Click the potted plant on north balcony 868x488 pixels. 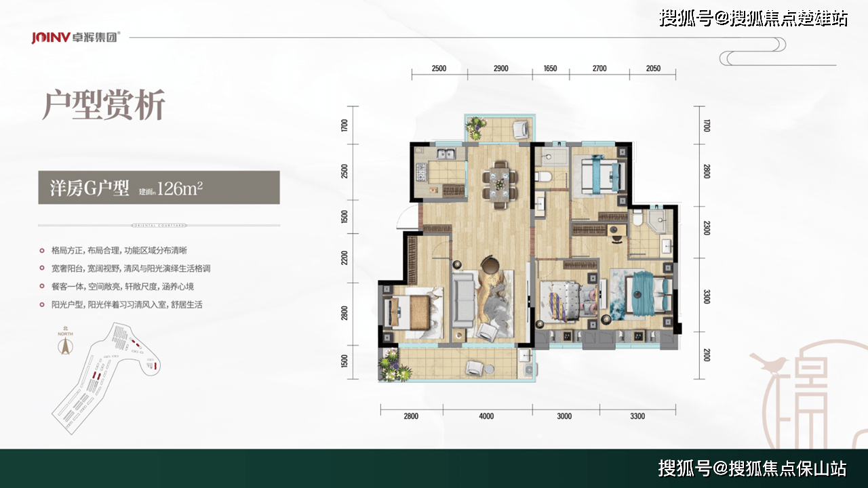click(x=475, y=128)
